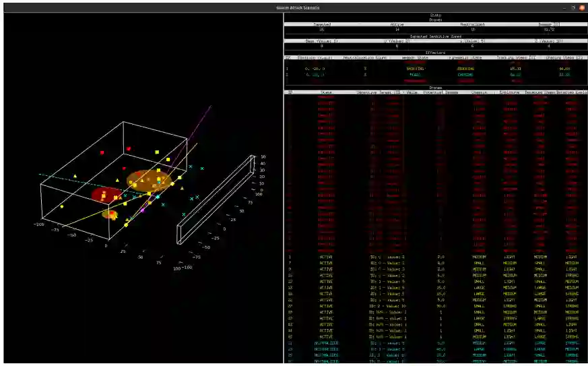Viewport: 588px width, 366px height.
Task: Select NEUTRALIZED state of drone ID 23
Action: coord(326,349)
